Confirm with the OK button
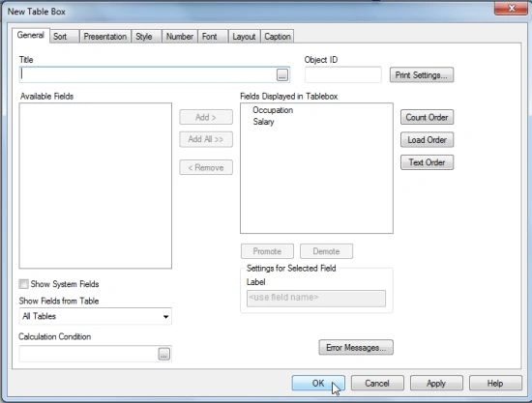Viewport: 532px width, 403px height. [x=318, y=383]
